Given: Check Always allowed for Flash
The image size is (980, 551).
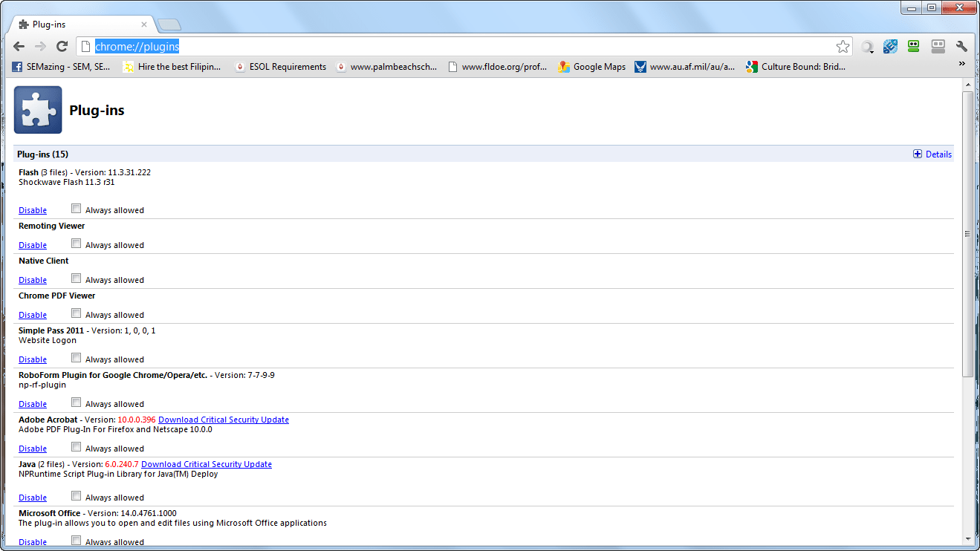Looking at the screenshot, I should click(x=77, y=209).
